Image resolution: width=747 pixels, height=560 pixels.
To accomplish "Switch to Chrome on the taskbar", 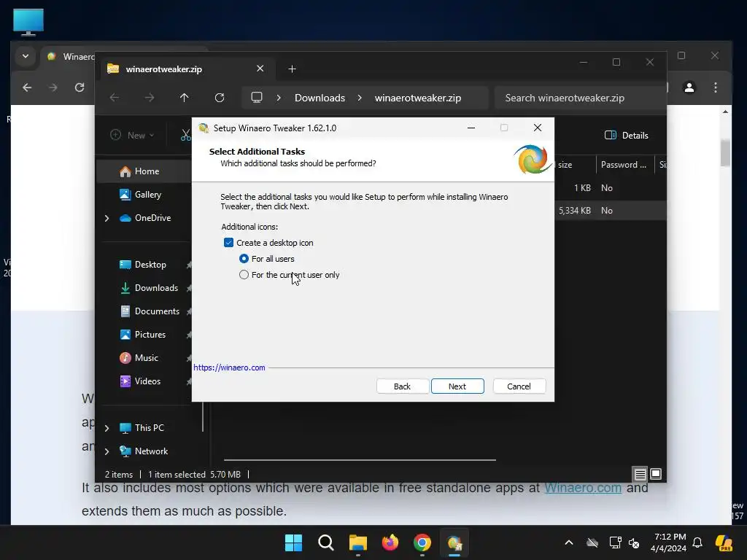I will [x=422, y=542].
